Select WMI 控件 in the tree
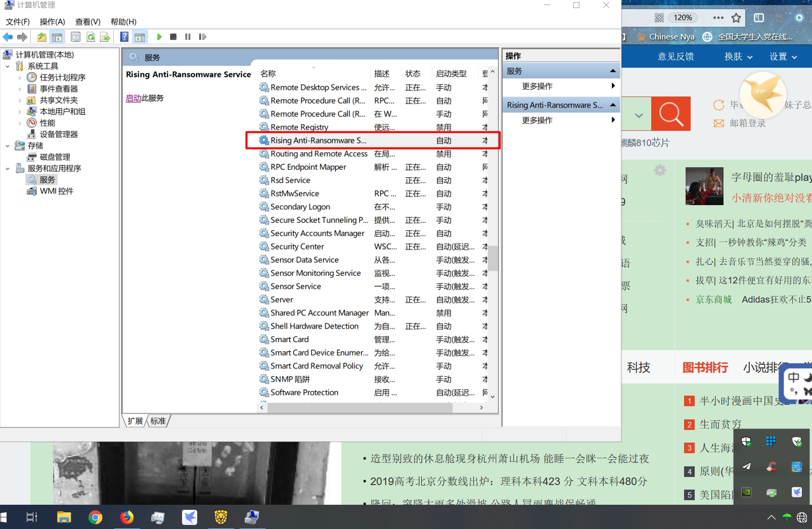This screenshot has height=529, width=812. click(56, 191)
